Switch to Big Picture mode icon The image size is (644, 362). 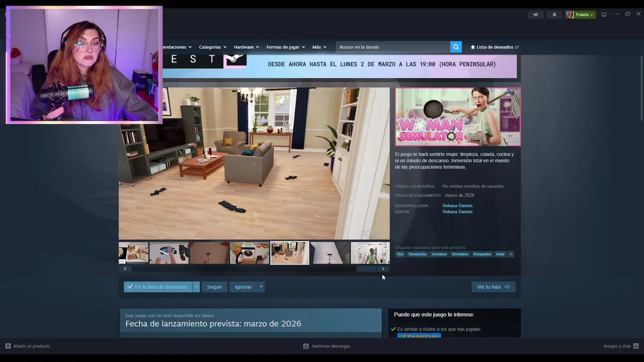point(604,15)
